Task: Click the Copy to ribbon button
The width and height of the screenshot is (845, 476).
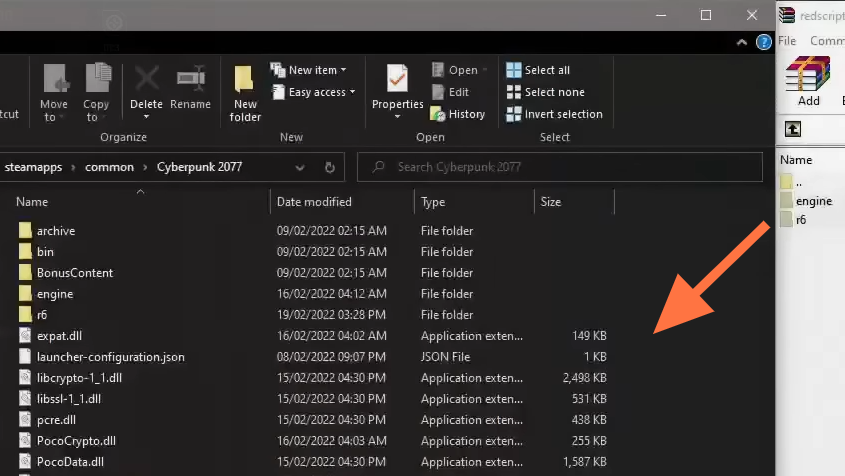Action: [x=96, y=93]
